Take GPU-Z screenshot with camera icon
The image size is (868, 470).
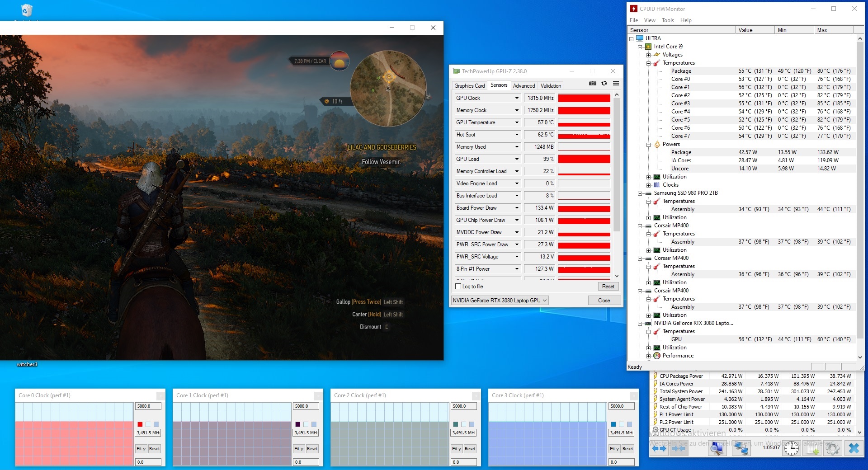coord(592,83)
